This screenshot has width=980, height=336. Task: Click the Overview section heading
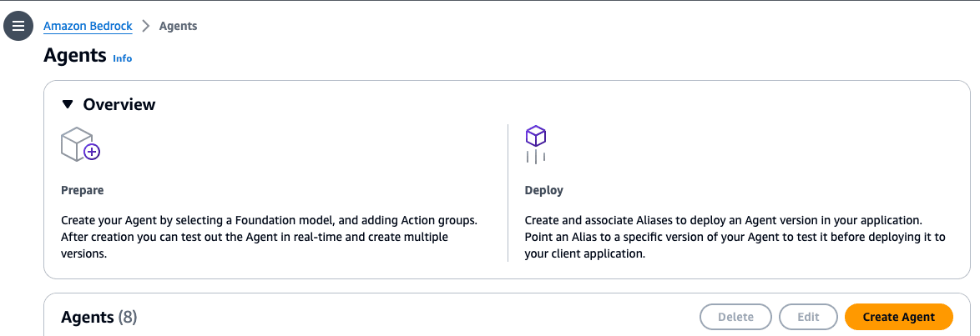tap(119, 104)
